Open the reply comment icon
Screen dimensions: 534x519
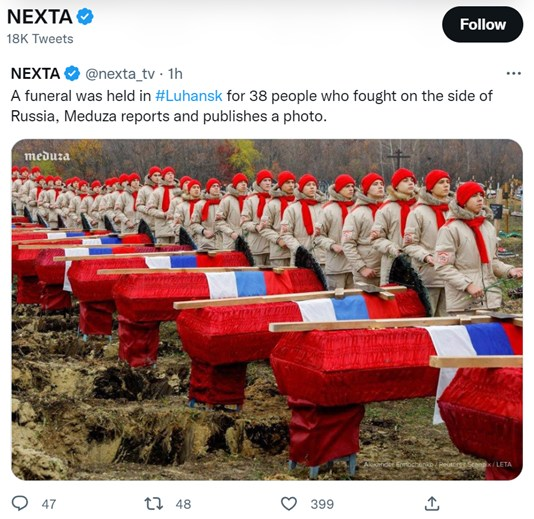20,503
